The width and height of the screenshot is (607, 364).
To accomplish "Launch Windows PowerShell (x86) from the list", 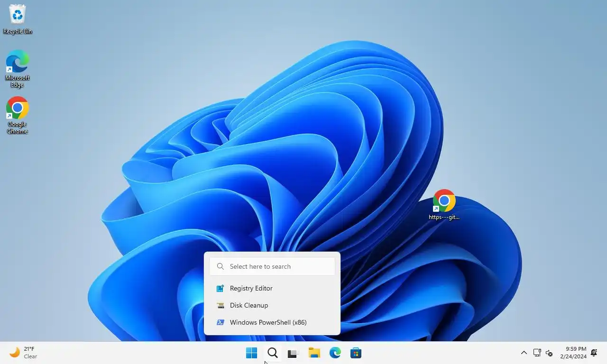I will tap(272, 322).
